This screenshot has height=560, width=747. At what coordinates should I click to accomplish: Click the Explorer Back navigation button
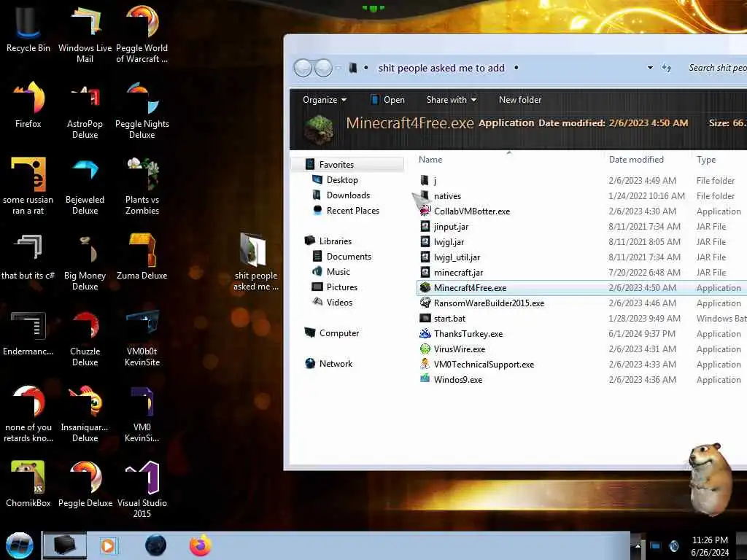click(303, 68)
